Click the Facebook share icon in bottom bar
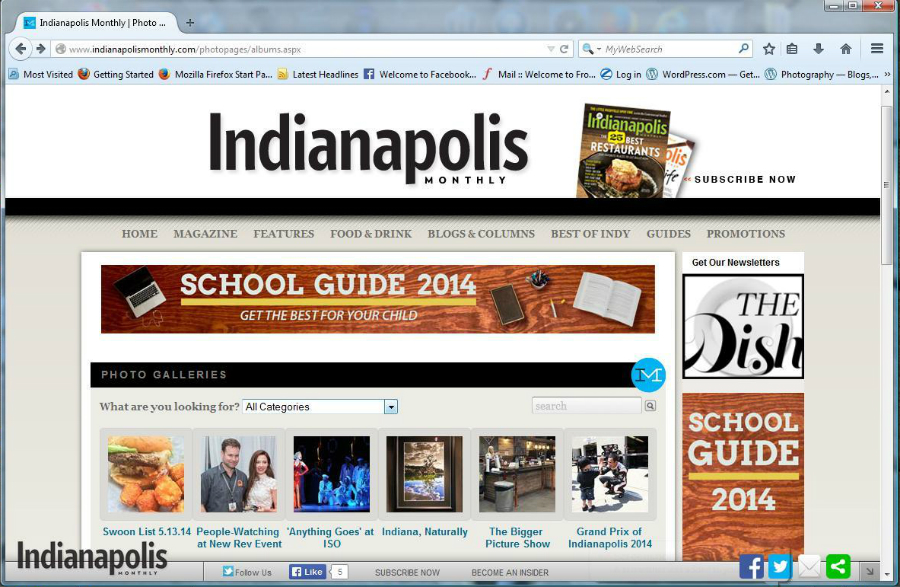The image size is (900, 587). click(x=751, y=567)
